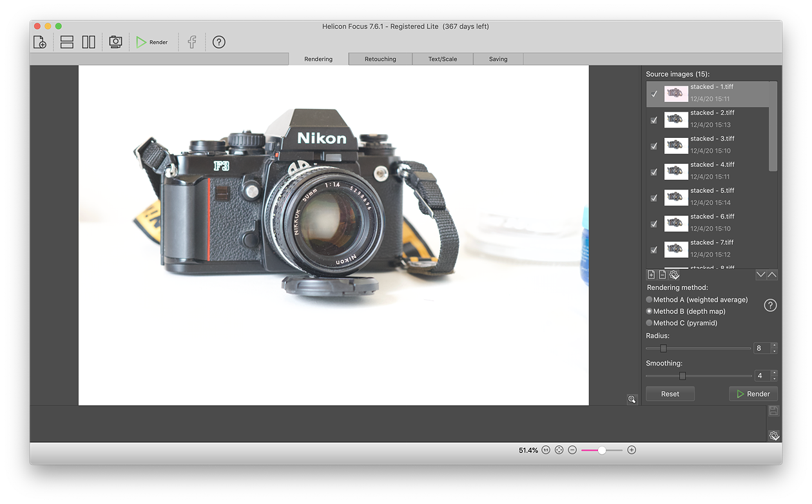
Task: Click the pink zoom slider handle
Action: (601, 450)
